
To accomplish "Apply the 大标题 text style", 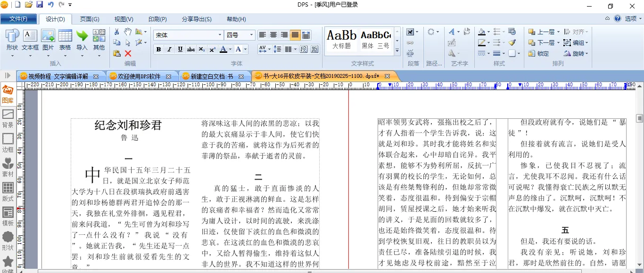I will tap(342, 39).
